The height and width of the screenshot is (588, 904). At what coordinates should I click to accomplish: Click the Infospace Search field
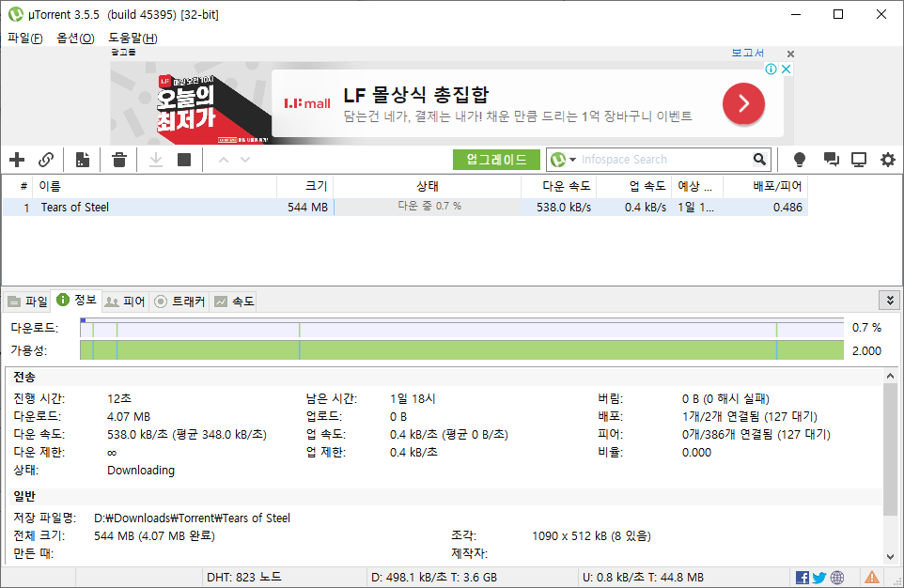[x=664, y=160]
